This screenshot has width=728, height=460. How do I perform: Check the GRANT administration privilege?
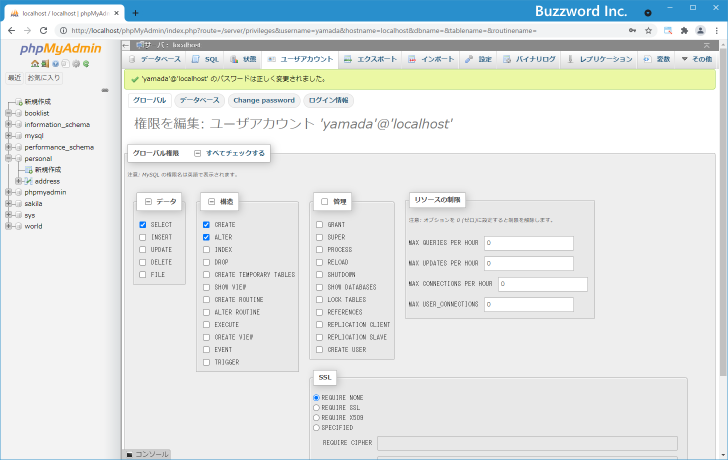coord(319,225)
